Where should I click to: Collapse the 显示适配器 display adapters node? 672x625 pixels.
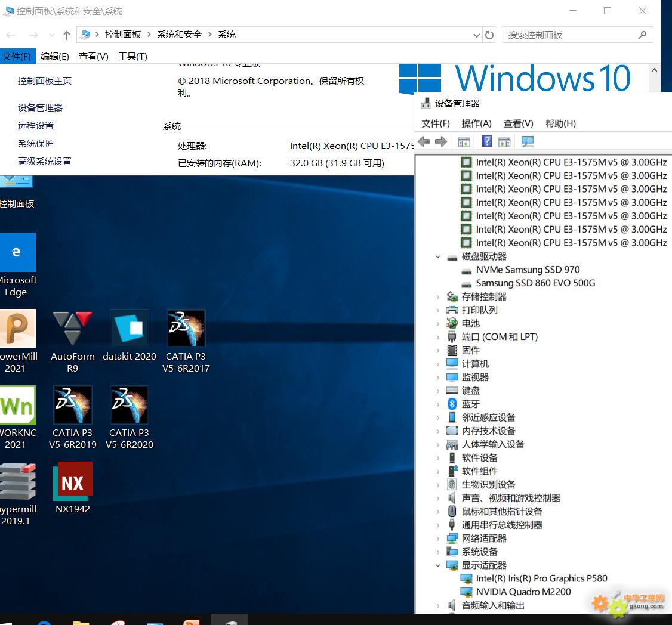click(x=437, y=565)
